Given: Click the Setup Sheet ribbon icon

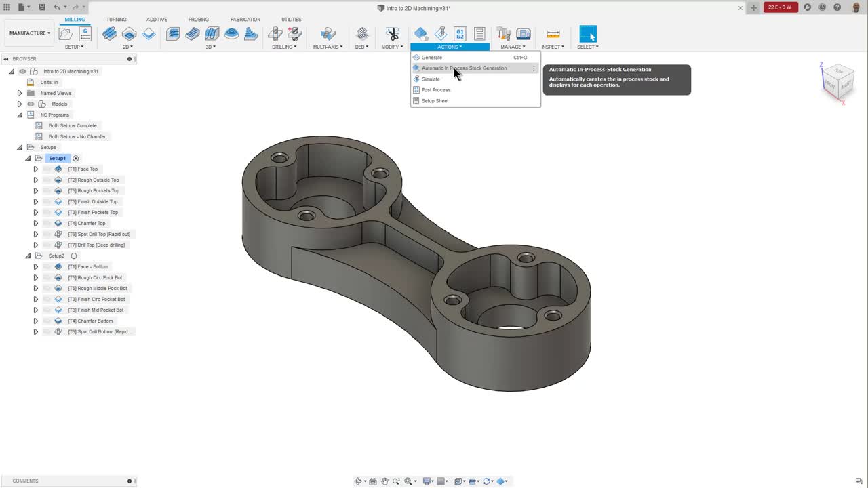Looking at the screenshot, I should 479,33.
